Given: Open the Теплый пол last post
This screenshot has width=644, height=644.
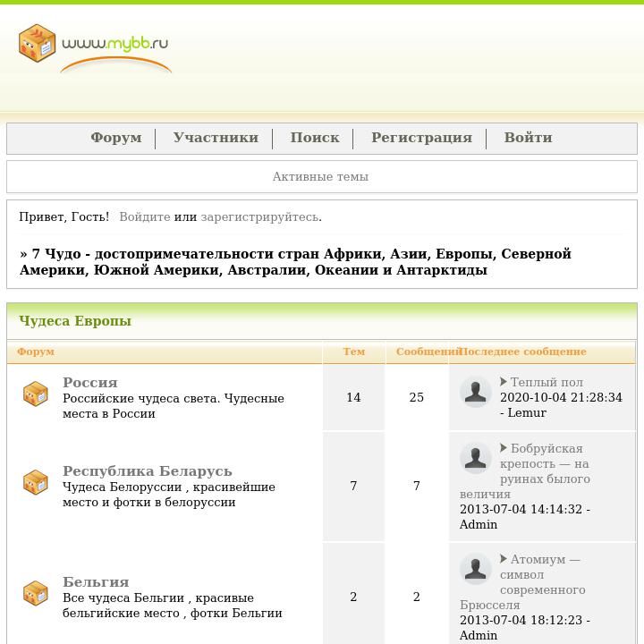Looking at the screenshot, I should (x=547, y=383).
